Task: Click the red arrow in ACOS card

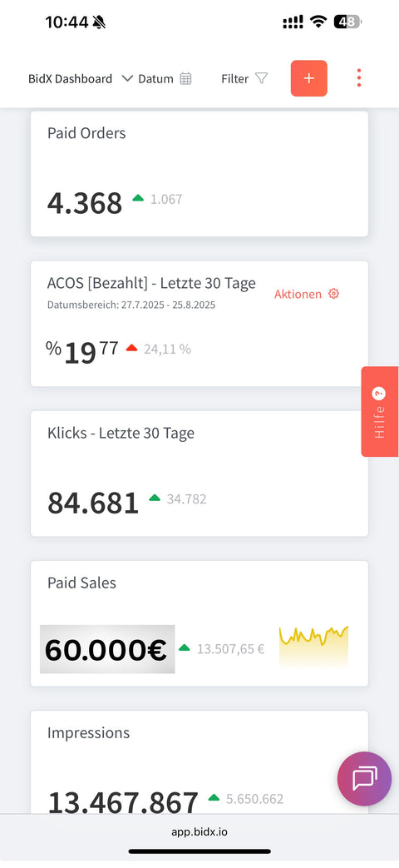Action: pos(131,348)
